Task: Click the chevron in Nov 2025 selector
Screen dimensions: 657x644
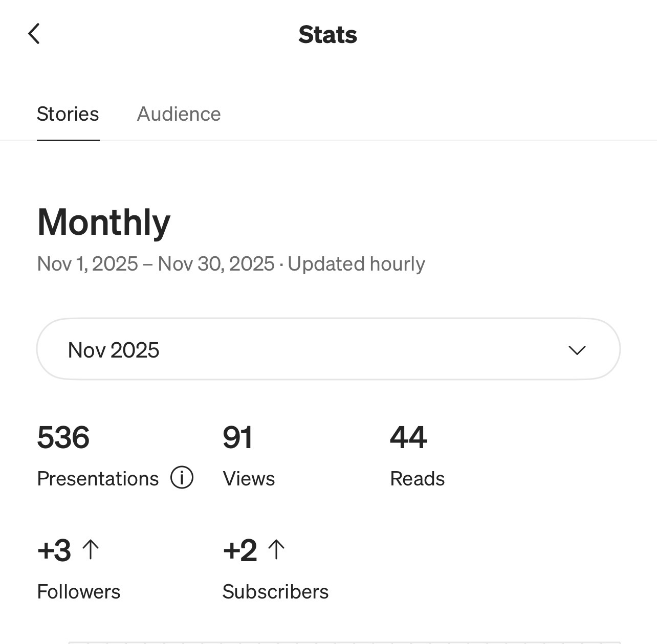Action: coord(577,350)
